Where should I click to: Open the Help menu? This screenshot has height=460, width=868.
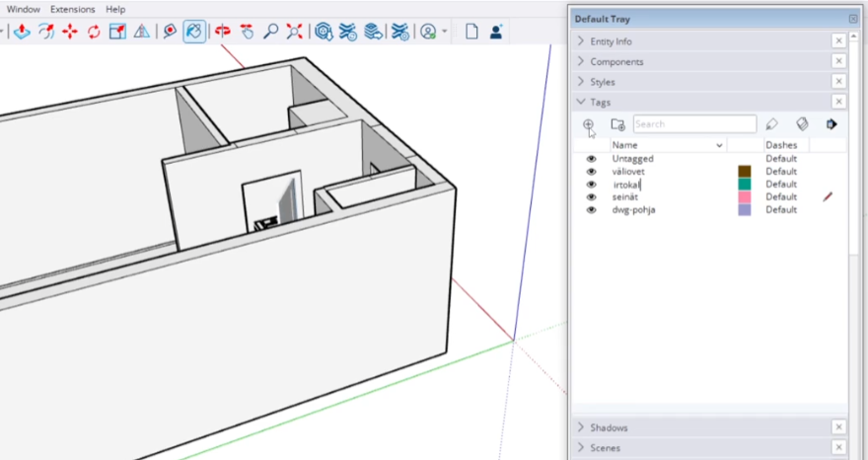tap(115, 9)
